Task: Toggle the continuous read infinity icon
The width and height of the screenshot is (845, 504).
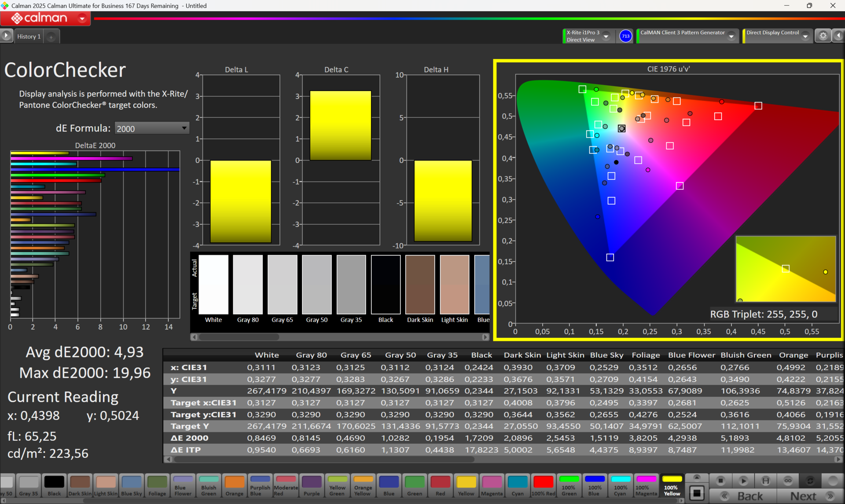Action: [x=788, y=481]
